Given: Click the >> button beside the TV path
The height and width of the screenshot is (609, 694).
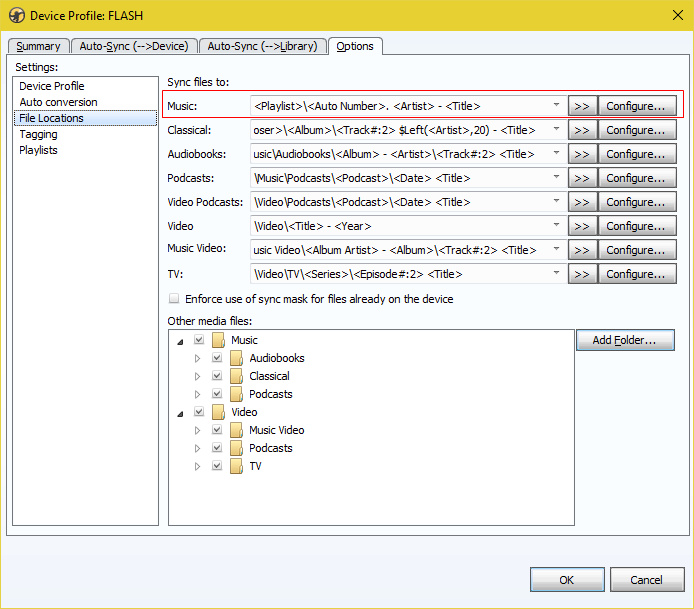Looking at the screenshot, I should [581, 274].
